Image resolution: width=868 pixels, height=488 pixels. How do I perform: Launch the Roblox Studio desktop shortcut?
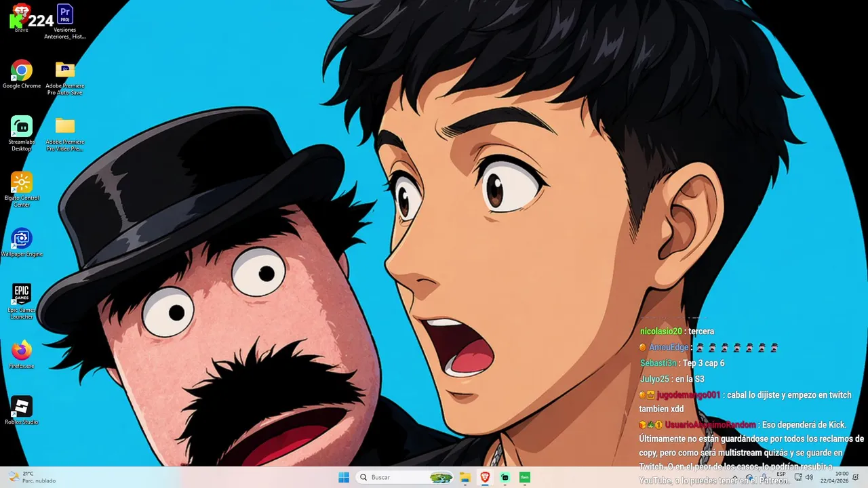[x=22, y=411]
